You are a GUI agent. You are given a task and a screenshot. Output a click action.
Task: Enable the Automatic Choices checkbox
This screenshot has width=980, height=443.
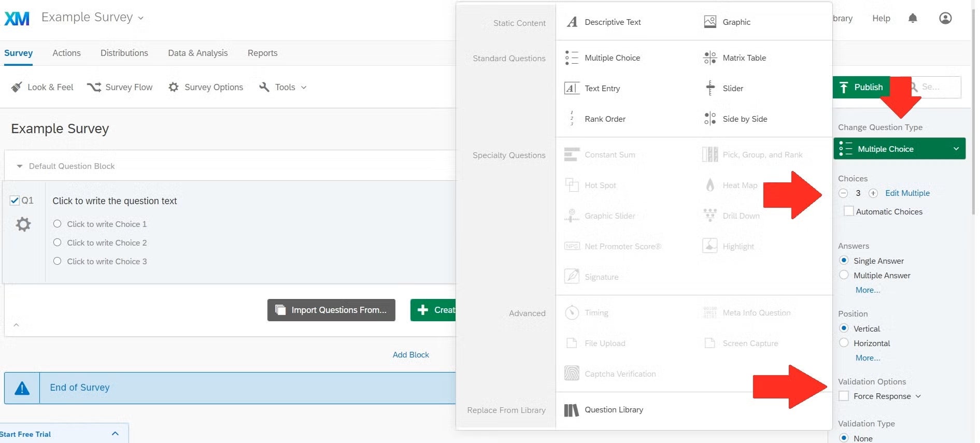(x=849, y=211)
